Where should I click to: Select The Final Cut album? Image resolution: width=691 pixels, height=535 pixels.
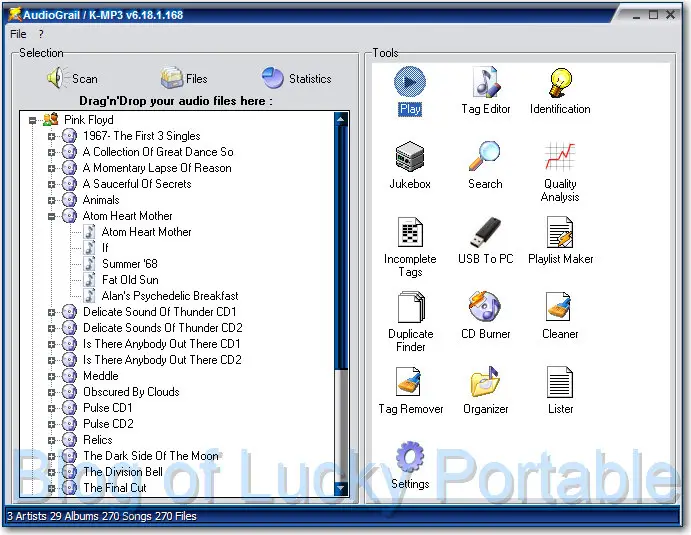coord(115,487)
